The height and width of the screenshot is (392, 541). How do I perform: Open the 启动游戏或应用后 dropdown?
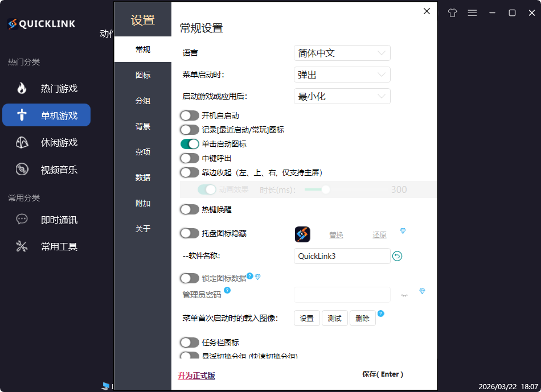tap(342, 96)
